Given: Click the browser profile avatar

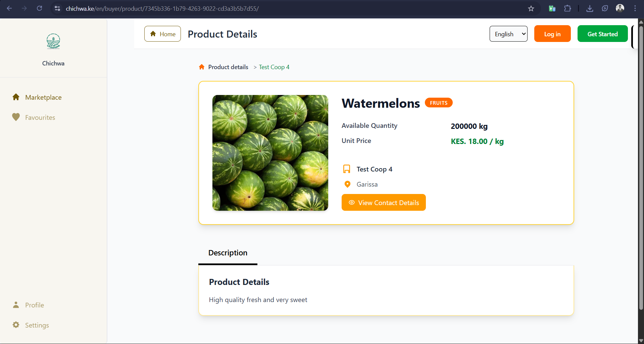Looking at the screenshot, I should (x=620, y=8).
